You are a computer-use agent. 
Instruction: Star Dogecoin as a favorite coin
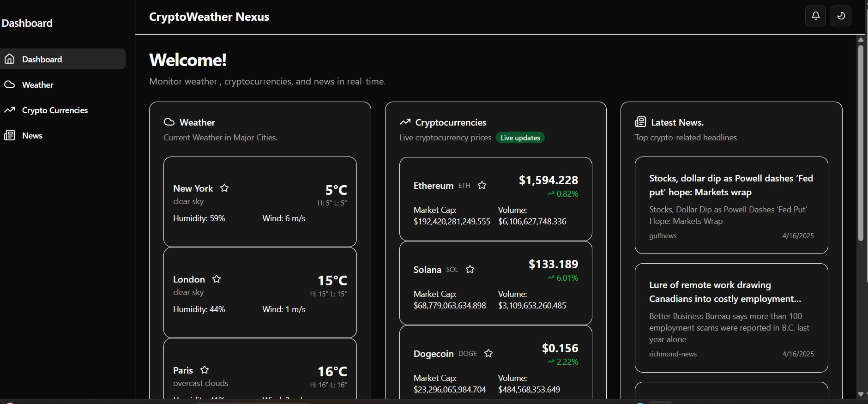pyautogui.click(x=488, y=353)
